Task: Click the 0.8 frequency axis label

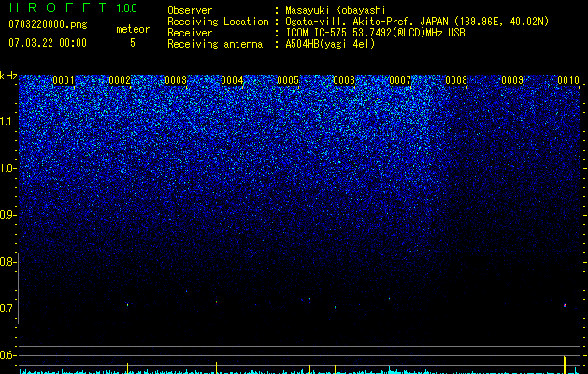Action: point(7,262)
